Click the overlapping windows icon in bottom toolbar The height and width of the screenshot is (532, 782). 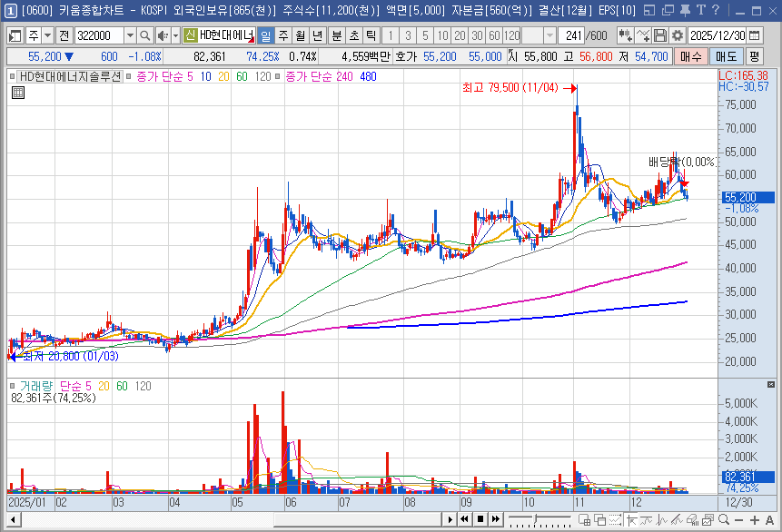tap(600, 520)
